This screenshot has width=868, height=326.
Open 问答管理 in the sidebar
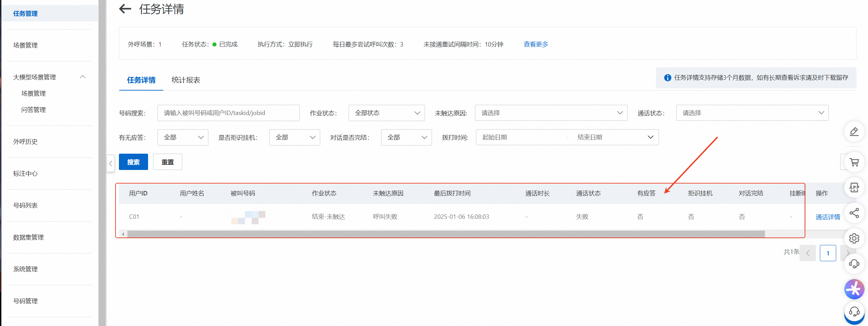[34, 110]
